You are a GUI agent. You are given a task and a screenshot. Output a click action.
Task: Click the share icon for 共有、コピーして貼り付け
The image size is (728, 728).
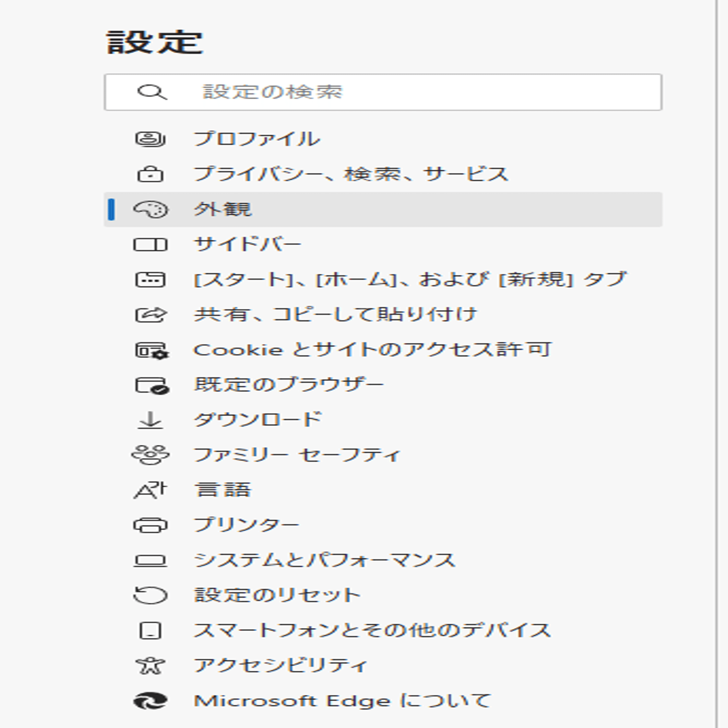[150, 314]
